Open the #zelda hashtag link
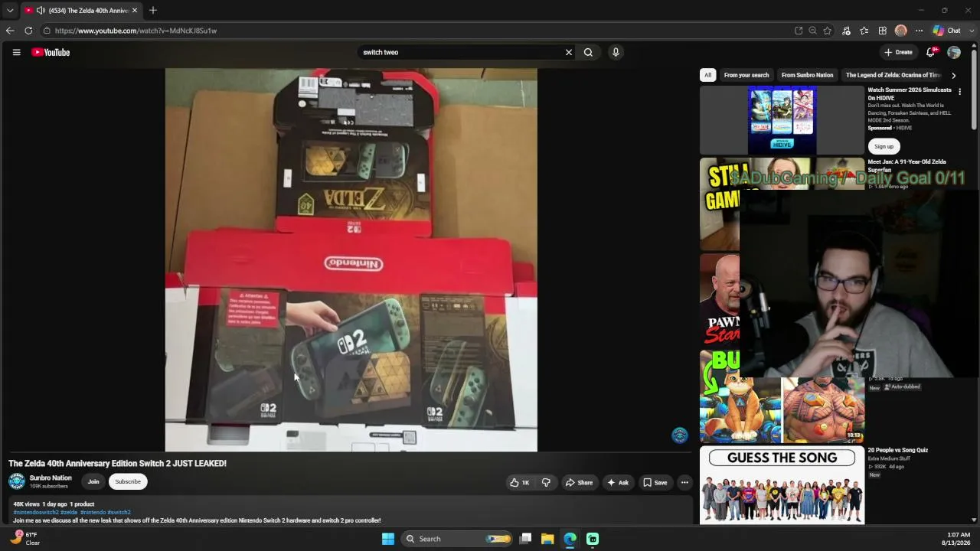The height and width of the screenshot is (551, 980). tap(69, 512)
